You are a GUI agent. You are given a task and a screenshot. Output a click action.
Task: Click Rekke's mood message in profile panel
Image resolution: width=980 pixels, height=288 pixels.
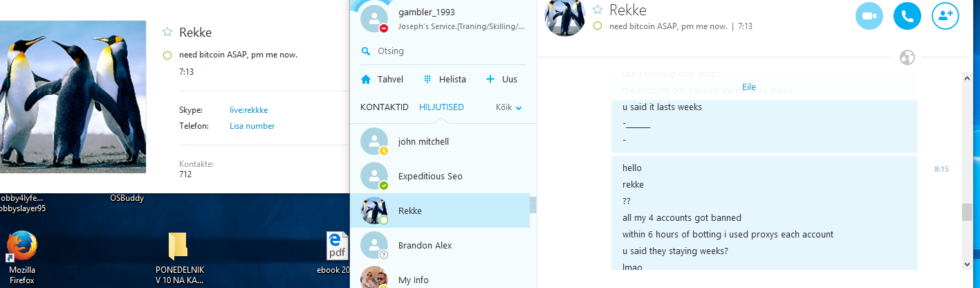click(238, 55)
